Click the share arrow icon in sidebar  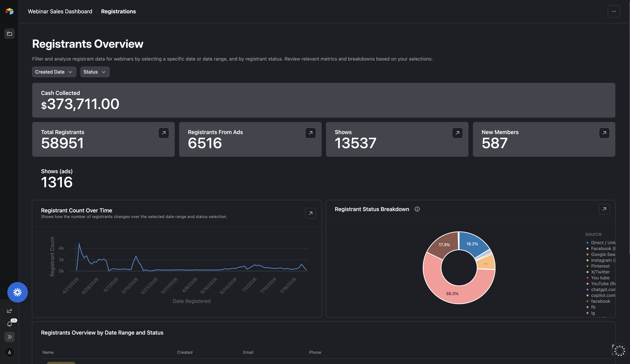(x=10, y=311)
